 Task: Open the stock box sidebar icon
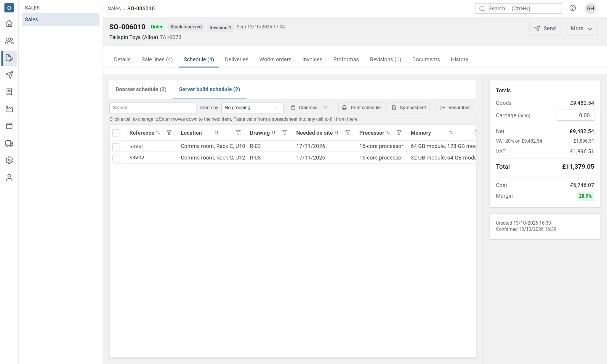point(9,126)
